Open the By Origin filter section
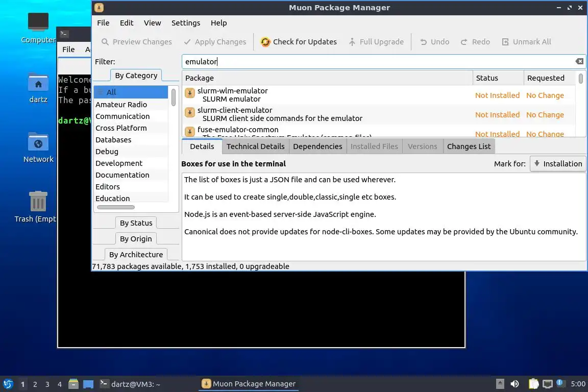This screenshot has width=588, height=392. pos(136,238)
